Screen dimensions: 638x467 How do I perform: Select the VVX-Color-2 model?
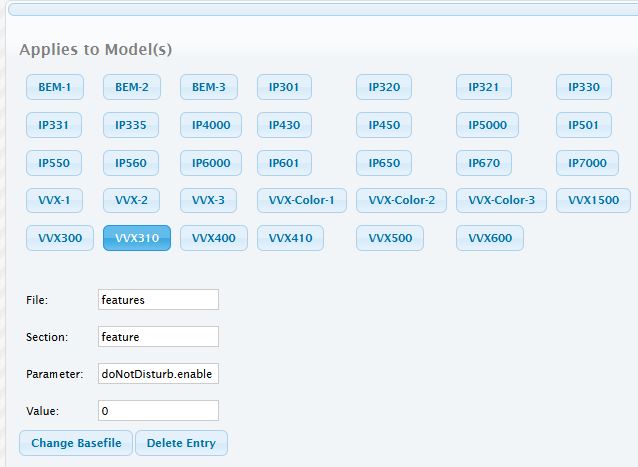[401, 200]
